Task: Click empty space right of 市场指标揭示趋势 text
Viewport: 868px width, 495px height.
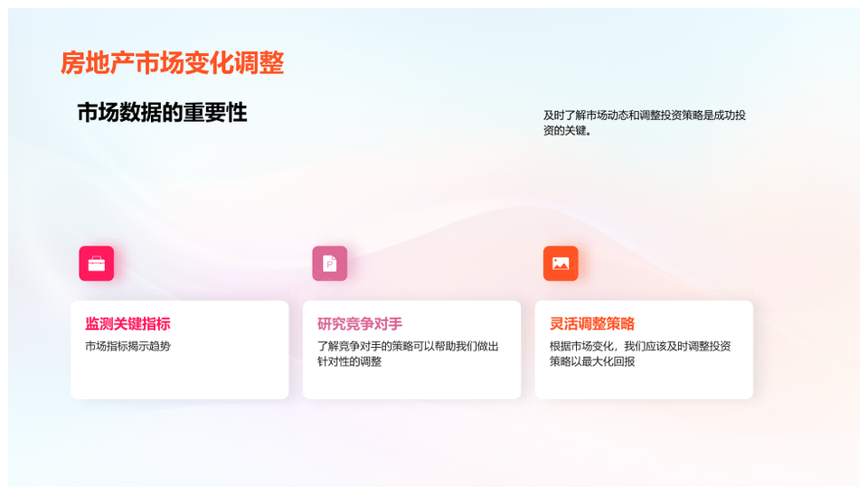Action: click(x=226, y=346)
